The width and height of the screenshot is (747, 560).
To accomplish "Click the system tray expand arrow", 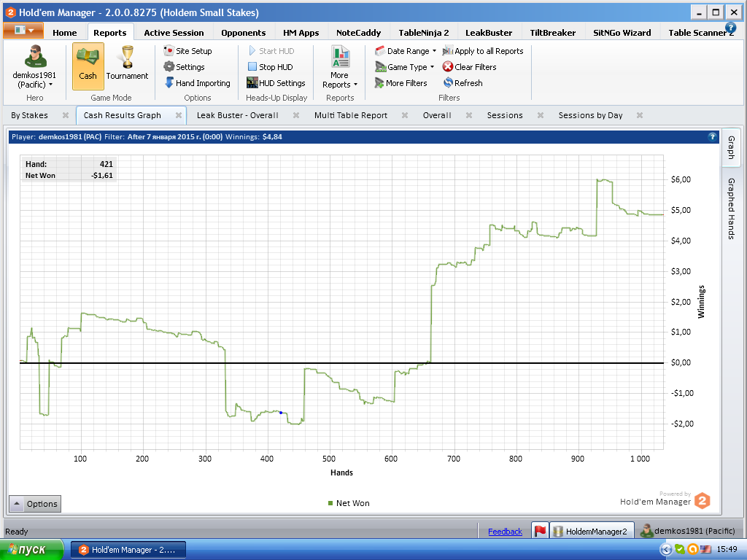I will [x=665, y=550].
